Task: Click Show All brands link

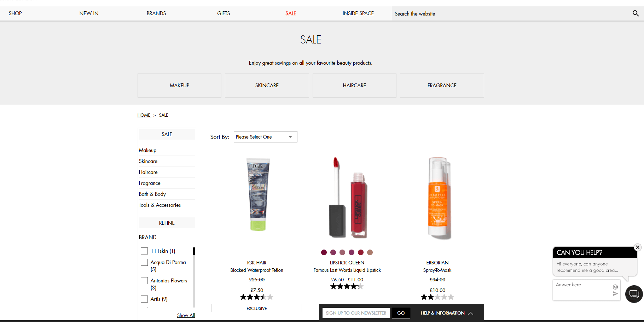Action: tap(186, 315)
